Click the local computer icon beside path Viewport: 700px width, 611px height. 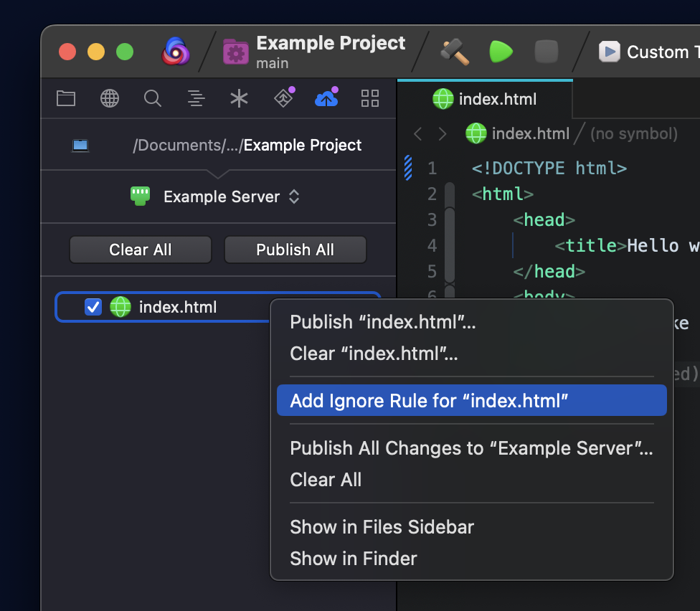click(80, 146)
